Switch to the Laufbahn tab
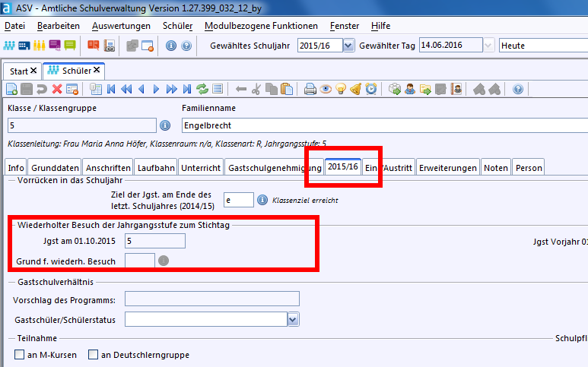This screenshot has width=588, height=367. point(156,168)
